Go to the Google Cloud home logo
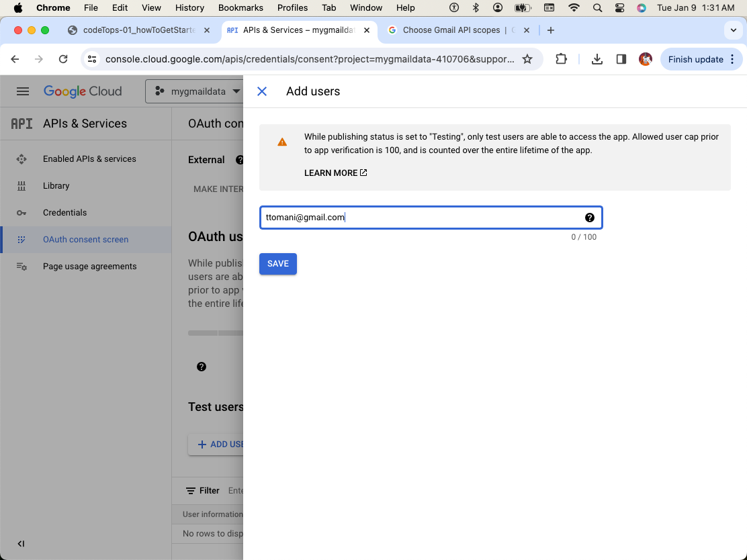The height and width of the screenshot is (560, 747). [83, 91]
